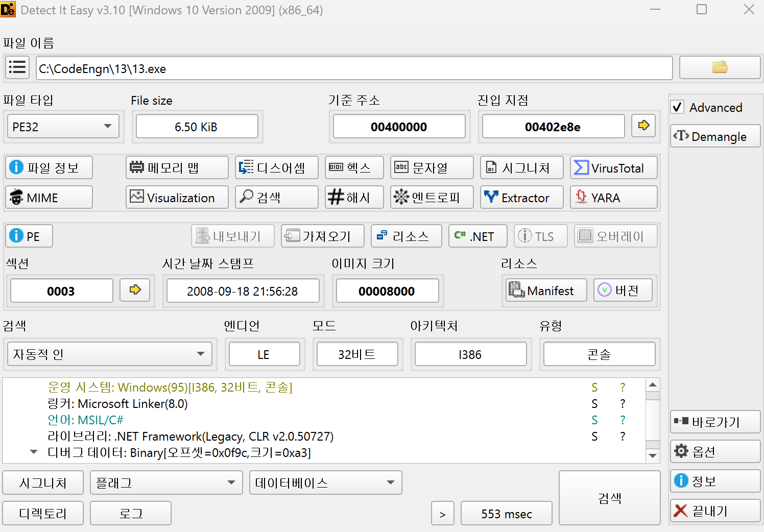Viewport: 764px width, 532px height.
Task: Click the 32비트 mode field
Action: (x=357, y=354)
